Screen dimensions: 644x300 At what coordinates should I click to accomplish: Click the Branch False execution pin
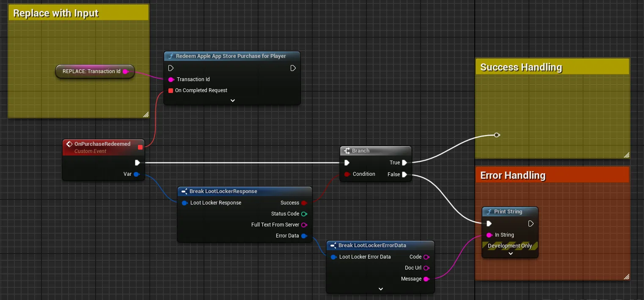(x=405, y=175)
